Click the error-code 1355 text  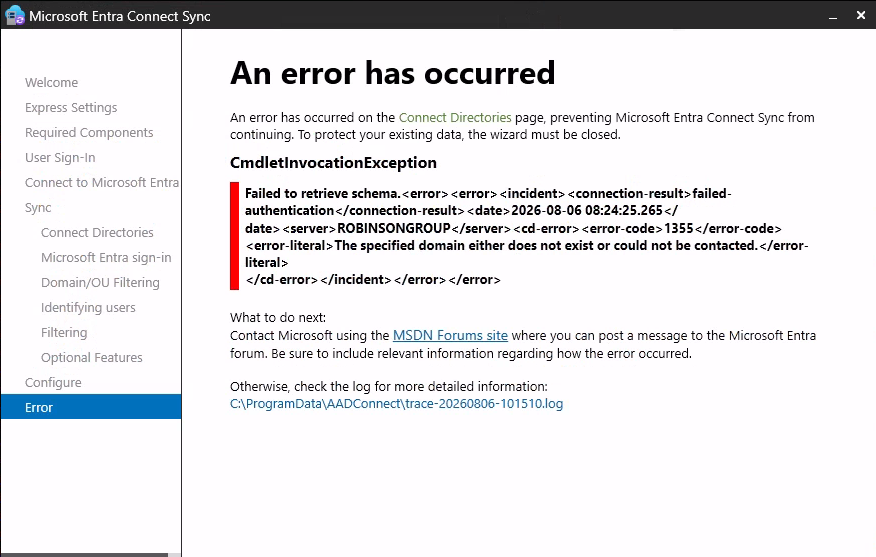point(678,228)
